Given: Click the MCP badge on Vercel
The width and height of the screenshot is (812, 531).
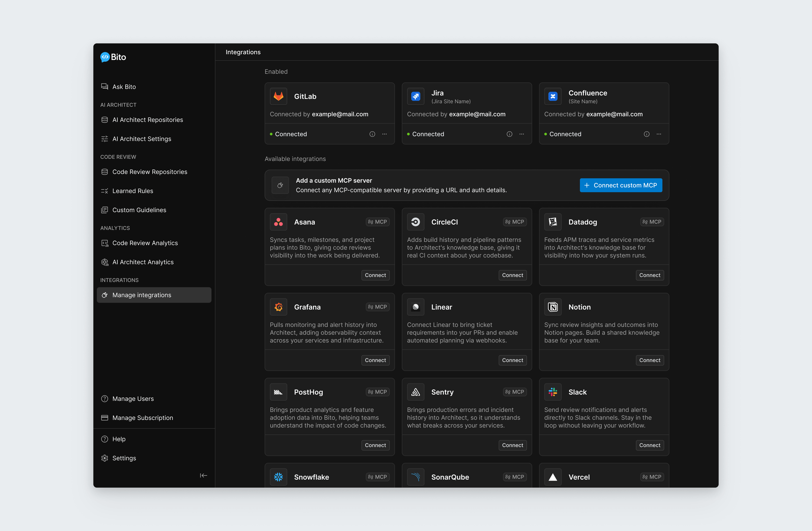Looking at the screenshot, I should click(x=652, y=477).
